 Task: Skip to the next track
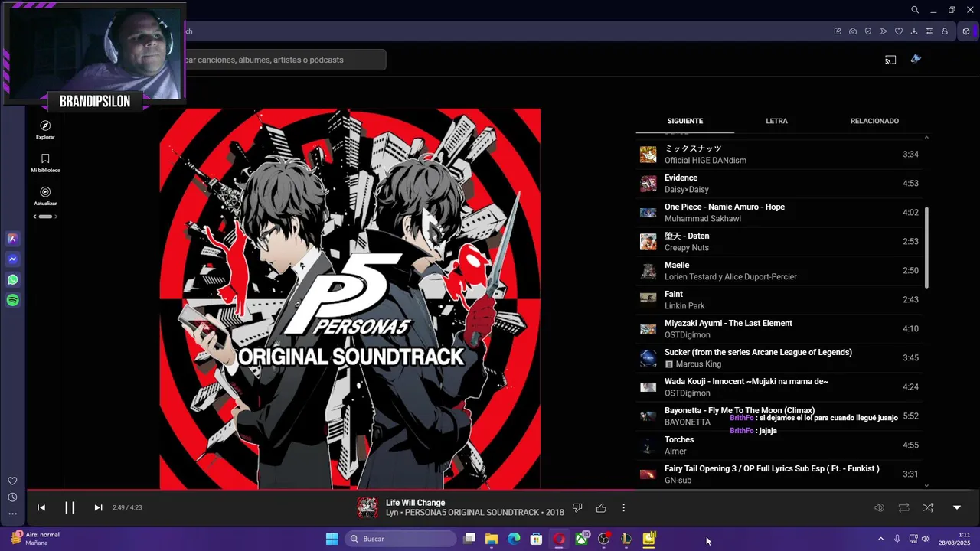(x=98, y=507)
